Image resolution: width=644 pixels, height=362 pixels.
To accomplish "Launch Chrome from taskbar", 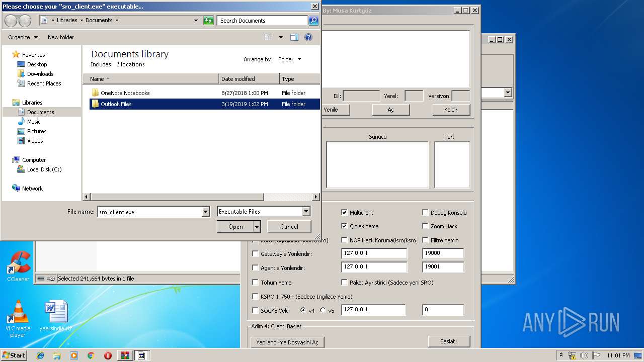I will click(x=91, y=355).
